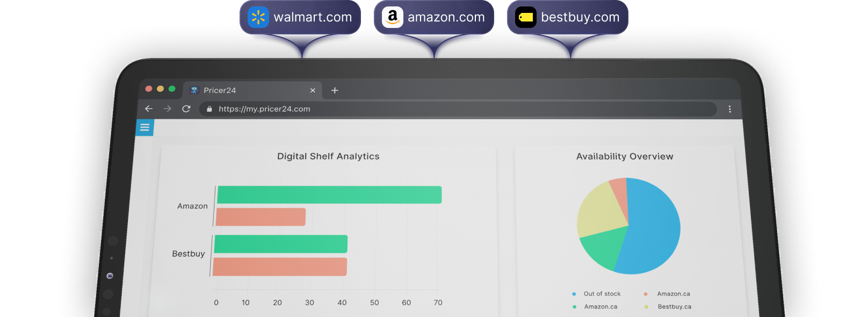Open new browser tab with plus
Viewport: 868px width, 317px height.
pos(335,90)
